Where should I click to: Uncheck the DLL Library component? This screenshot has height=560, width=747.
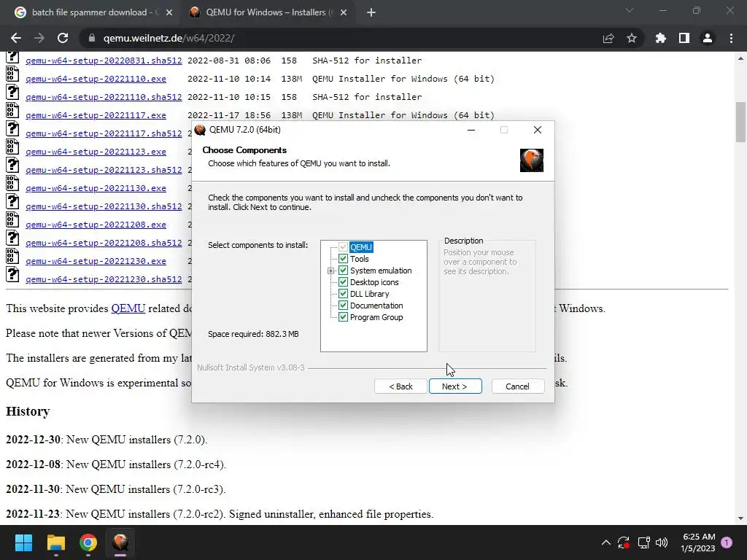point(343,294)
